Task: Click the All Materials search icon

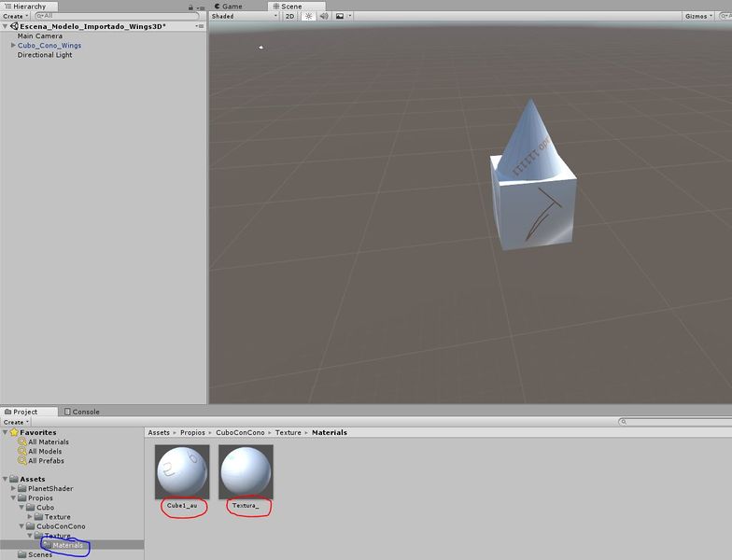Action: tap(22, 441)
